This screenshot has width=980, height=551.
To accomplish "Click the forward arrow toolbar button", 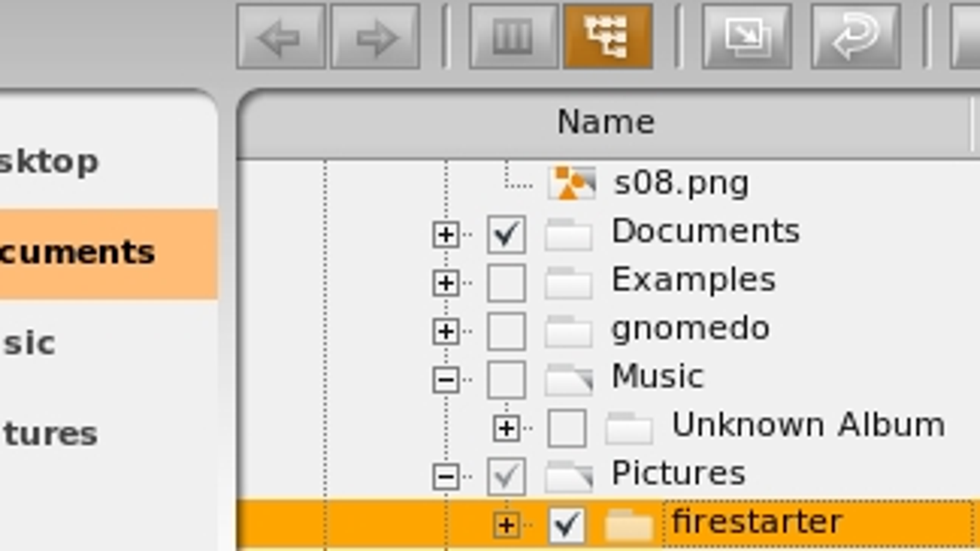I will tap(375, 37).
